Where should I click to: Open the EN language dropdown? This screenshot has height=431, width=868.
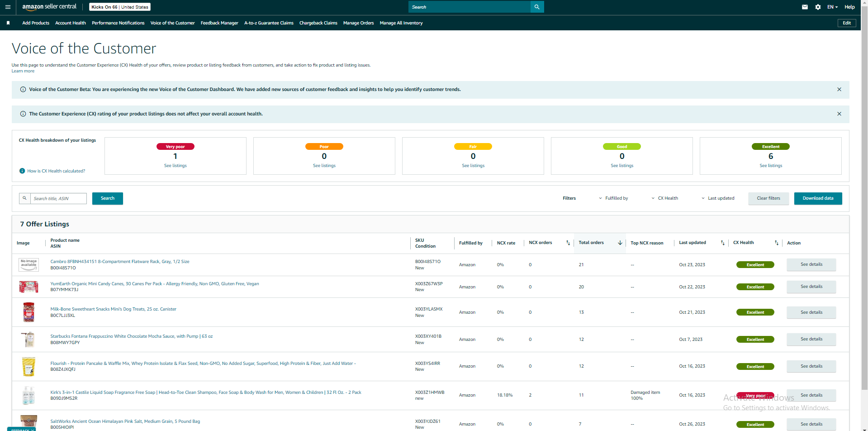pyautogui.click(x=832, y=7)
